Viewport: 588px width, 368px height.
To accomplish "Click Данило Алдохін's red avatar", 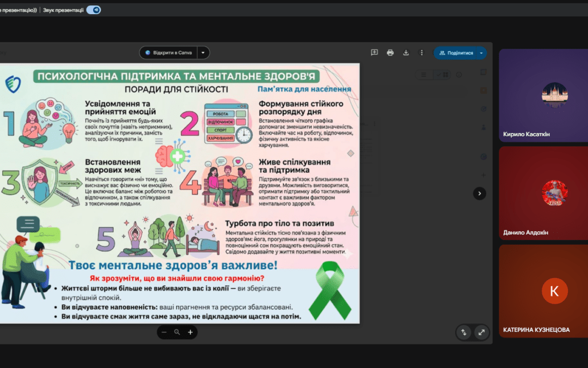I will click(555, 193).
